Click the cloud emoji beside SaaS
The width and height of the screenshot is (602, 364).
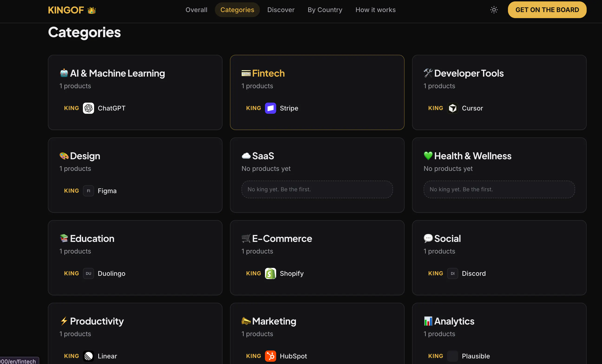pos(246,156)
